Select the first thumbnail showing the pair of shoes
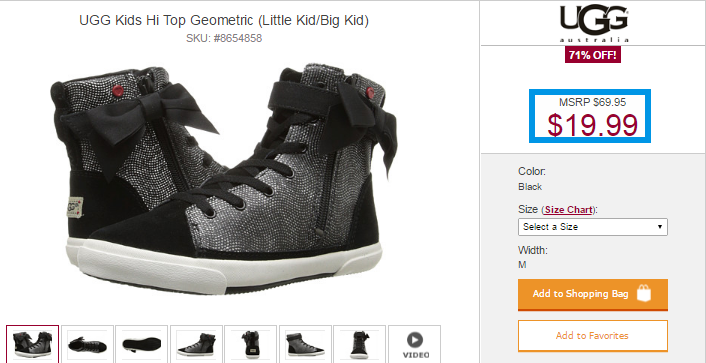This screenshot has width=706, height=363. [x=32, y=344]
